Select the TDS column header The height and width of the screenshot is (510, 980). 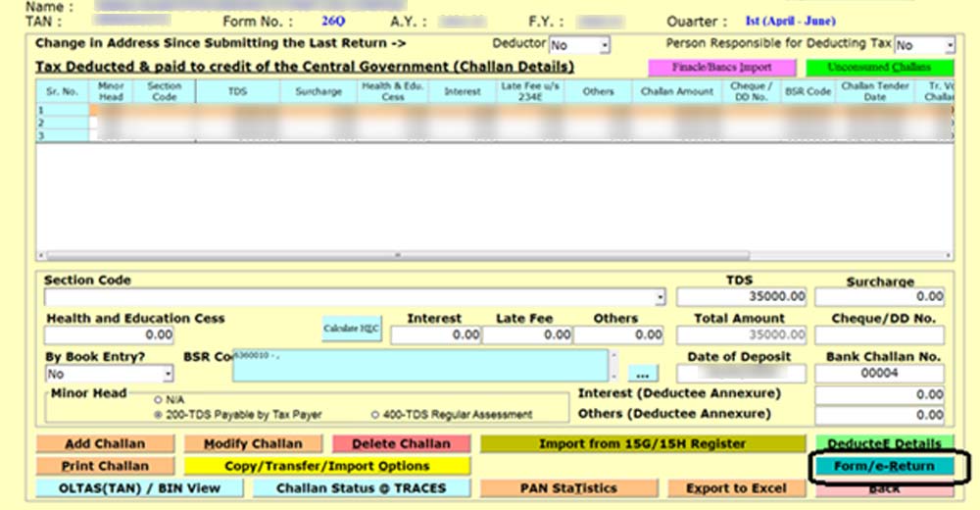click(238, 91)
